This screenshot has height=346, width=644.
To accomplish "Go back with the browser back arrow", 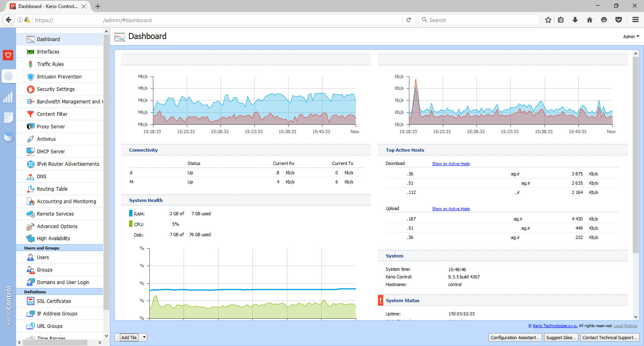I will pyautogui.click(x=8, y=20).
